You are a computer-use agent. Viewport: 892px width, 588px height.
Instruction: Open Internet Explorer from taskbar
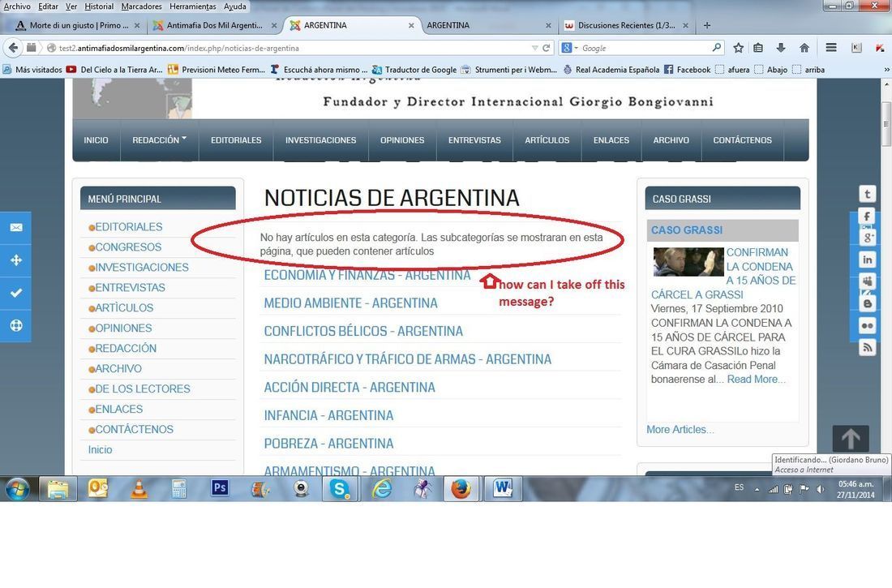coord(381,489)
